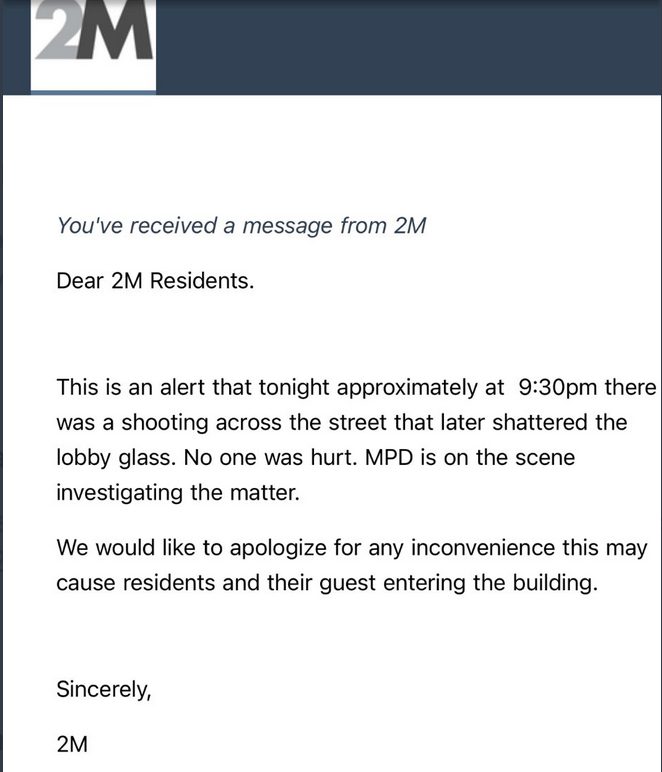Click the "Dear 2M Residents." greeting line
This screenshot has height=772, width=662.
coord(156,281)
